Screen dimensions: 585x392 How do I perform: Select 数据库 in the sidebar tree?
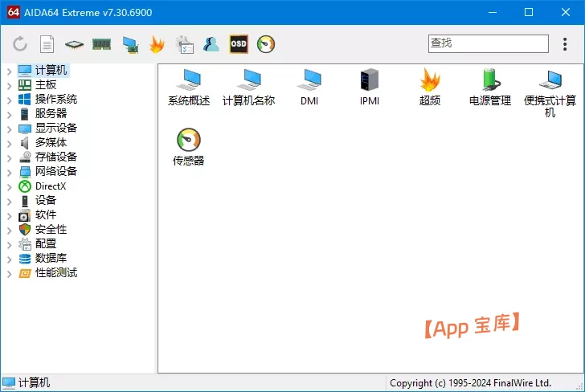pyautogui.click(x=43, y=258)
